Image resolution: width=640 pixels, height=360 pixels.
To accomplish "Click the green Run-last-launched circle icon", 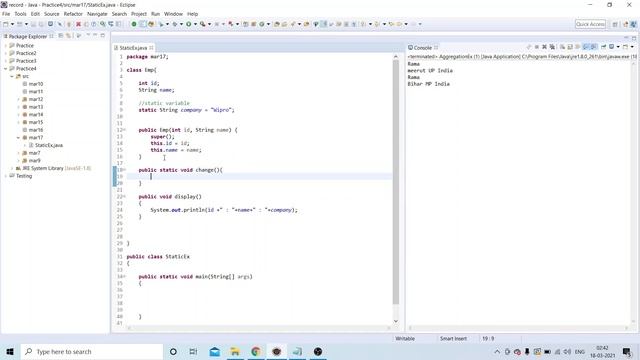I will click(133, 24).
